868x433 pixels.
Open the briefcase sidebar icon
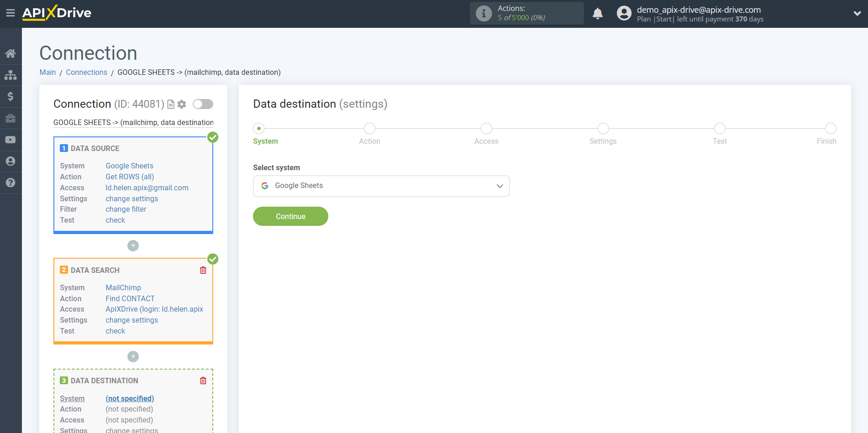click(x=11, y=118)
